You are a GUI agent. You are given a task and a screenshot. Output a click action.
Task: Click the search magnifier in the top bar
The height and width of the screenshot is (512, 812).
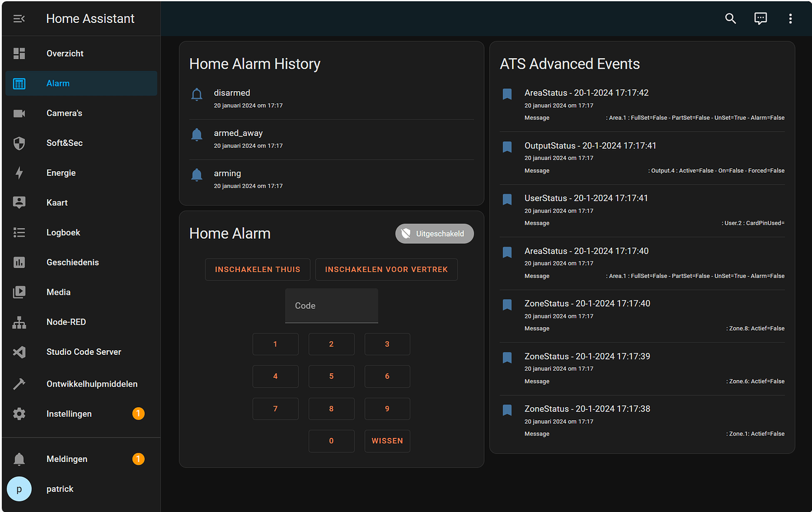coord(730,18)
